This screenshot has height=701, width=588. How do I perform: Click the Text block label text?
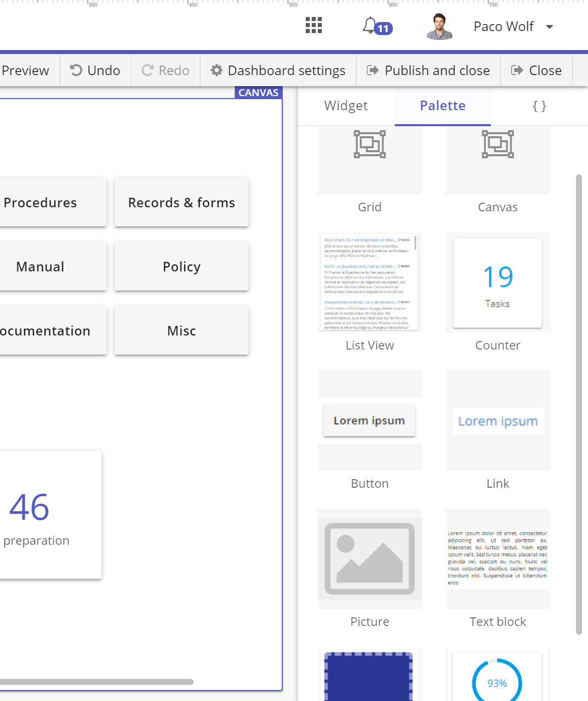click(498, 622)
